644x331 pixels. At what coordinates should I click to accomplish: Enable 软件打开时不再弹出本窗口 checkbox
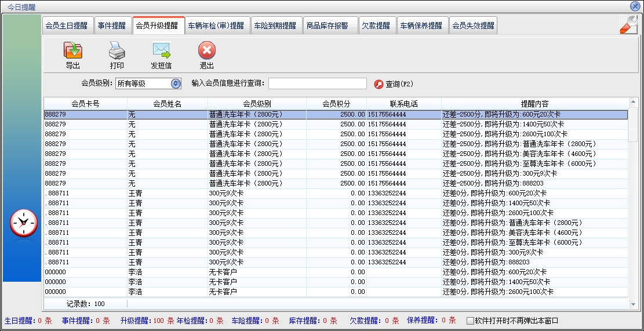470,321
